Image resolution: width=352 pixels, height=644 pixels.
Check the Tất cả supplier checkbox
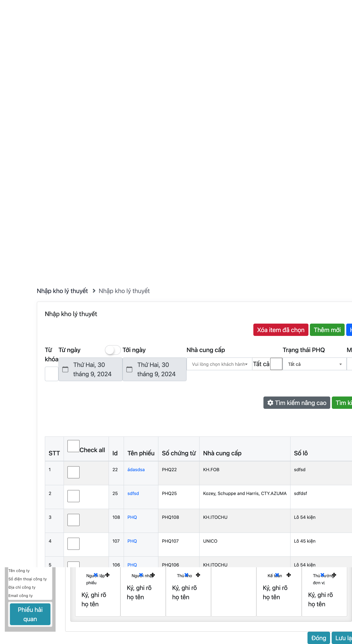276,364
